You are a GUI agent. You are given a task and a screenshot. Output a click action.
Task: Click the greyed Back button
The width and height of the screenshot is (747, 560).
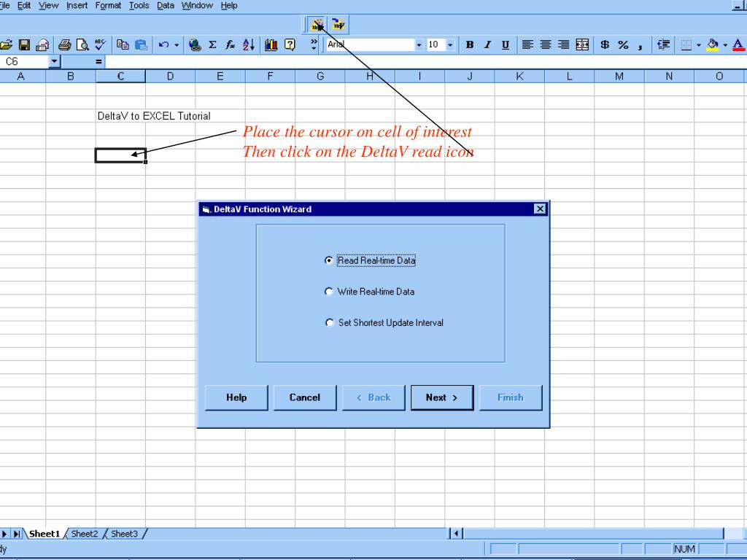373,397
